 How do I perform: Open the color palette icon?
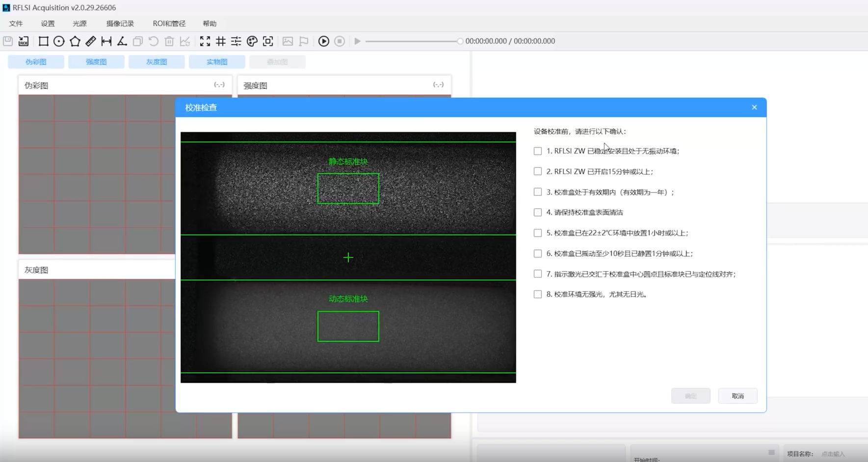pos(252,41)
